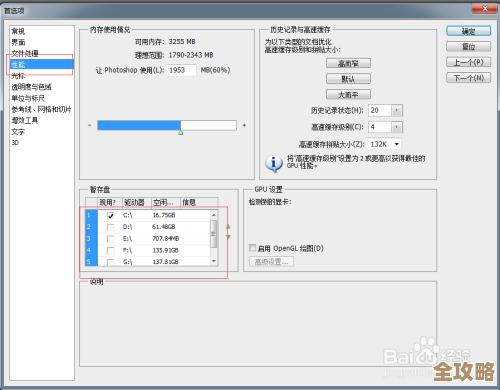Click the minus sign left of memory slider
The height and width of the screenshot is (390, 500).
click(x=89, y=125)
